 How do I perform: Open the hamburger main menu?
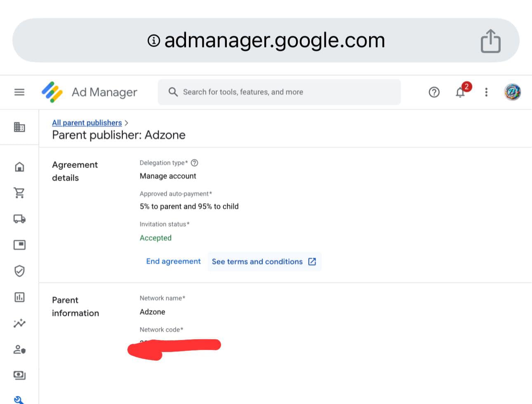pyautogui.click(x=19, y=92)
